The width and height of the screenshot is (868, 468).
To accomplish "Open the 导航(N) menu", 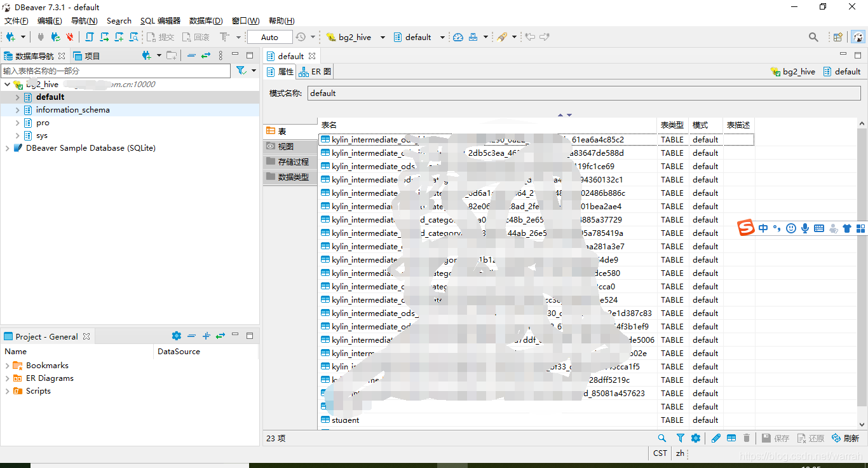I will [x=84, y=21].
